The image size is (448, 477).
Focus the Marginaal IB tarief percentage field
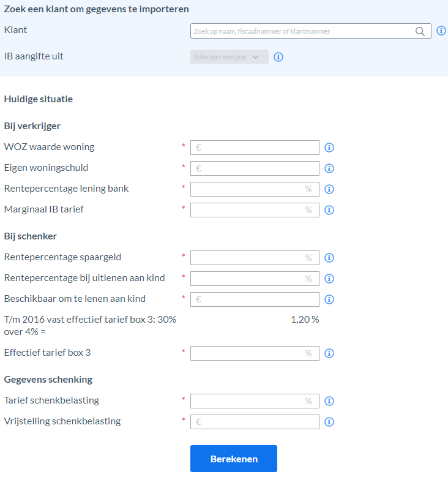[x=255, y=210]
